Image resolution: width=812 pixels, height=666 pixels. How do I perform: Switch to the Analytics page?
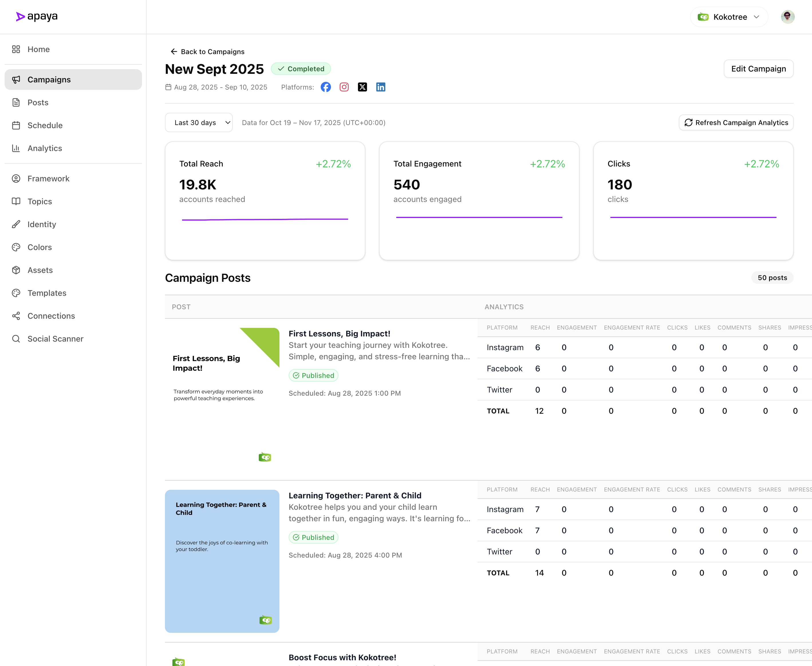click(x=45, y=148)
